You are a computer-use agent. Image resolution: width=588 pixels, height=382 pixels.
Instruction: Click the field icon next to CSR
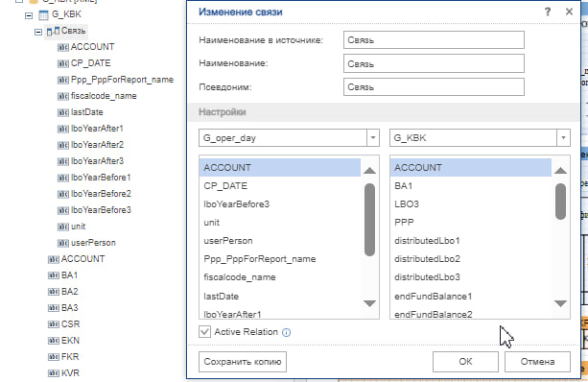click(x=54, y=324)
